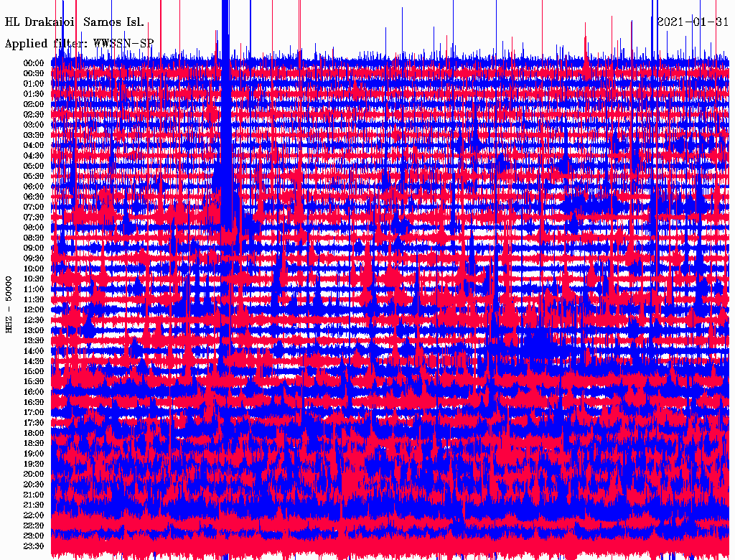This screenshot has height=560, width=735.
Task: Click the 2021-01-31 date label
Action: tap(693, 22)
